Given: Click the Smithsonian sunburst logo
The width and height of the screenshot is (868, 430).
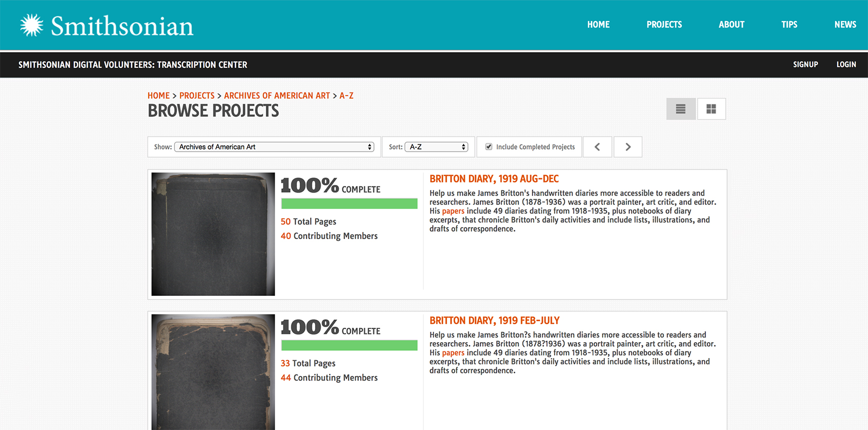Looking at the screenshot, I should 31,25.
